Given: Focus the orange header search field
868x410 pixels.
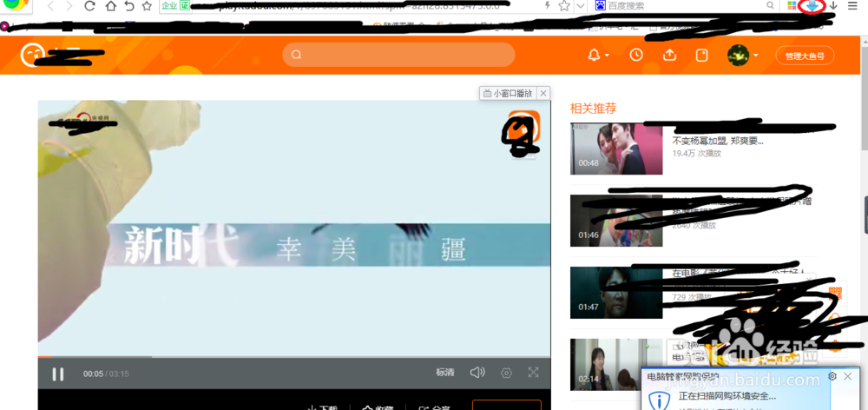Looking at the screenshot, I should pyautogui.click(x=398, y=55).
